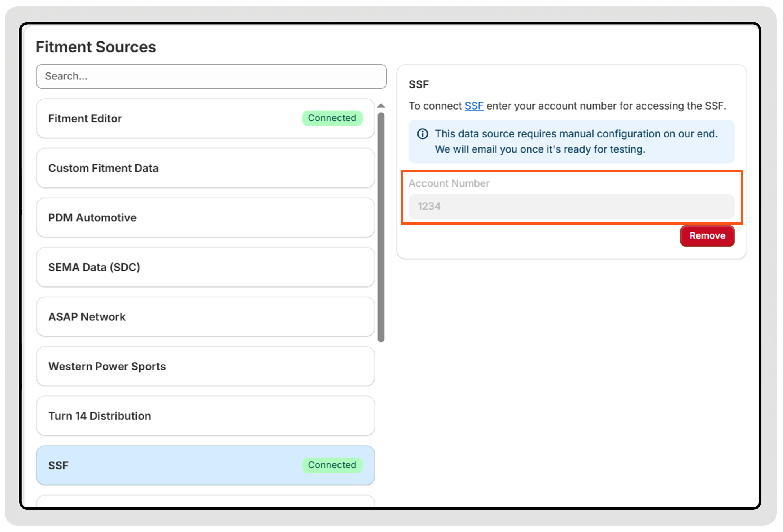Click the Search input field
783x532 pixels.
(211, 76)
